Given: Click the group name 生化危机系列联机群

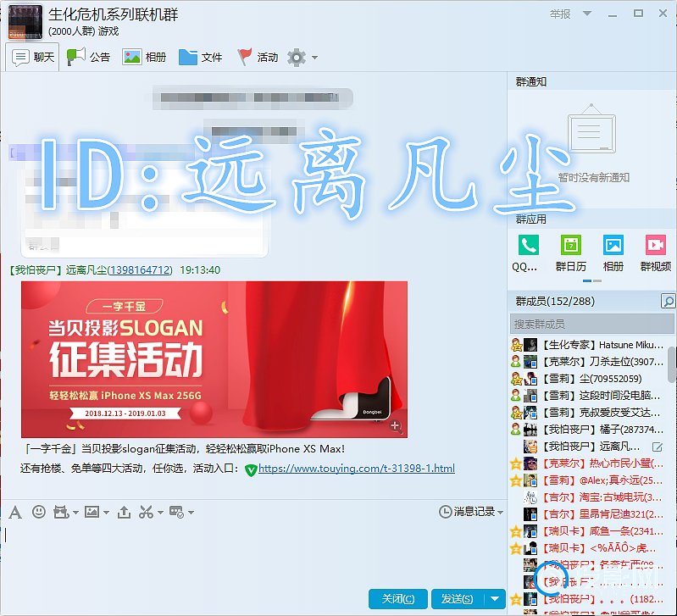Looking at the screenshot, I should click(114, 14).
